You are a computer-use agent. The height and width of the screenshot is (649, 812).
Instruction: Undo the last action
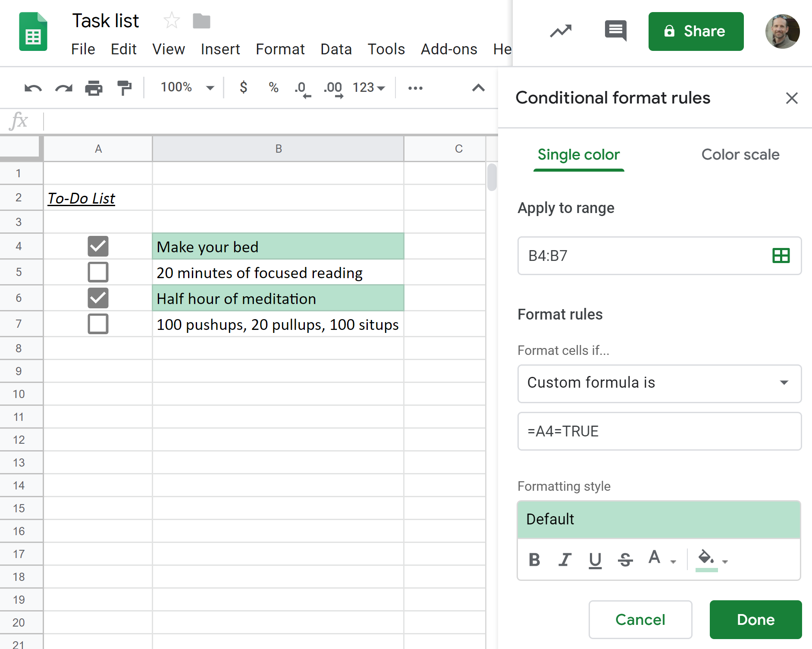coord(33,88)
